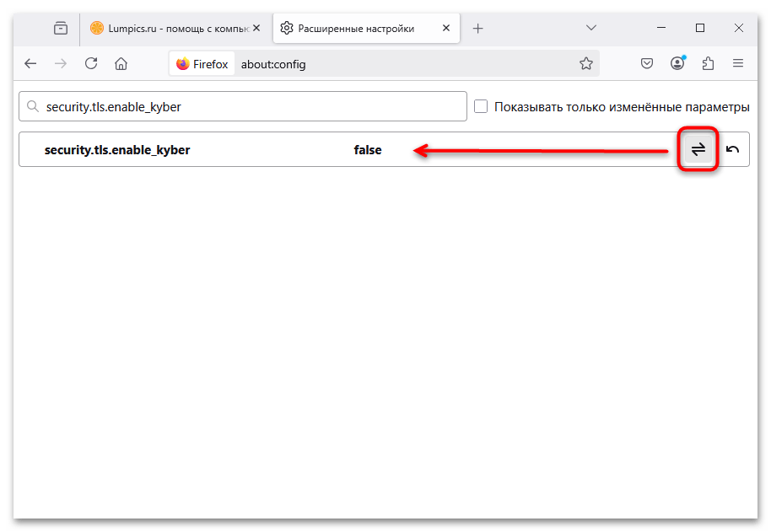Save page to Pocket
This screenshot has width=771, height=532.
point(647,63)
